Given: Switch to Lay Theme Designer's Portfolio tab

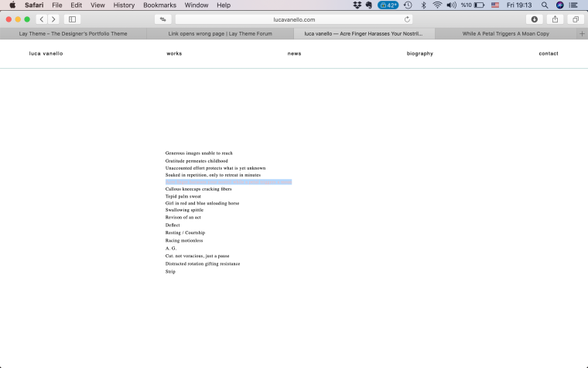Looking at the screenshot, I should 73,34.
